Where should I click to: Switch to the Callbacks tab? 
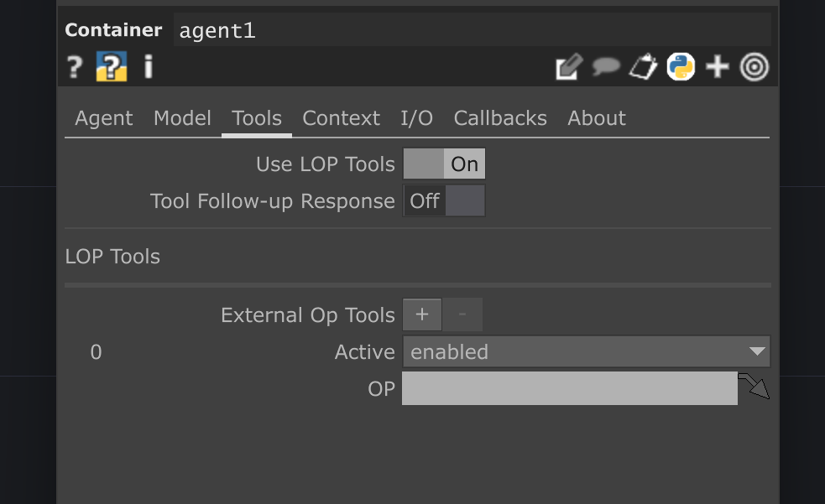(499, 118)
